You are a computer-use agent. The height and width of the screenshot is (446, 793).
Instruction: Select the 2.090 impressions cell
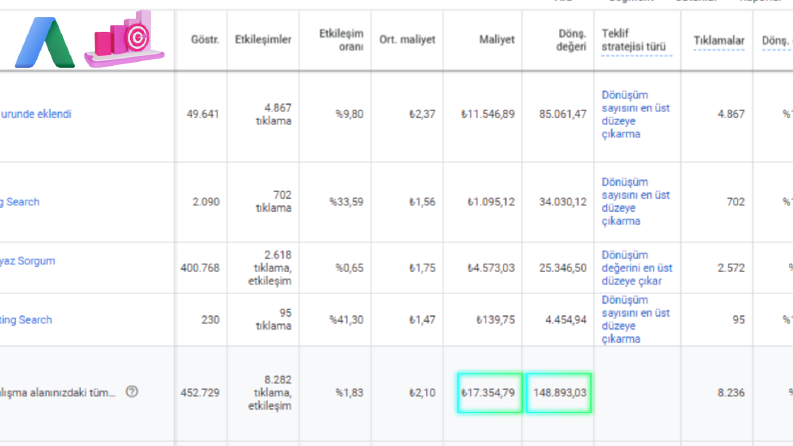point(206,202)
